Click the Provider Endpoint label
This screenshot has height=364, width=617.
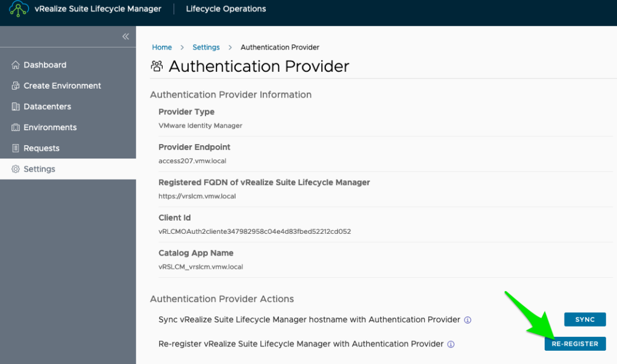tap(195, 147)
